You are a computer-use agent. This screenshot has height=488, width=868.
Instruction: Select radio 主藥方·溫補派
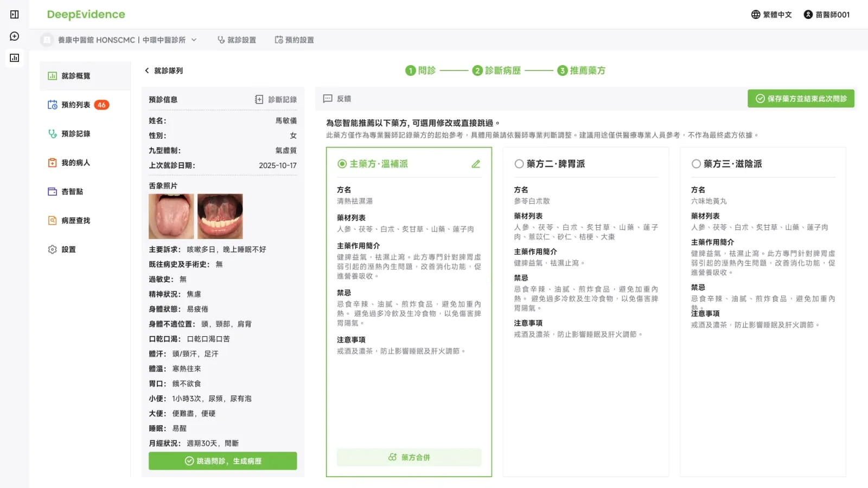pyautogui.click(x=342, y=164)
